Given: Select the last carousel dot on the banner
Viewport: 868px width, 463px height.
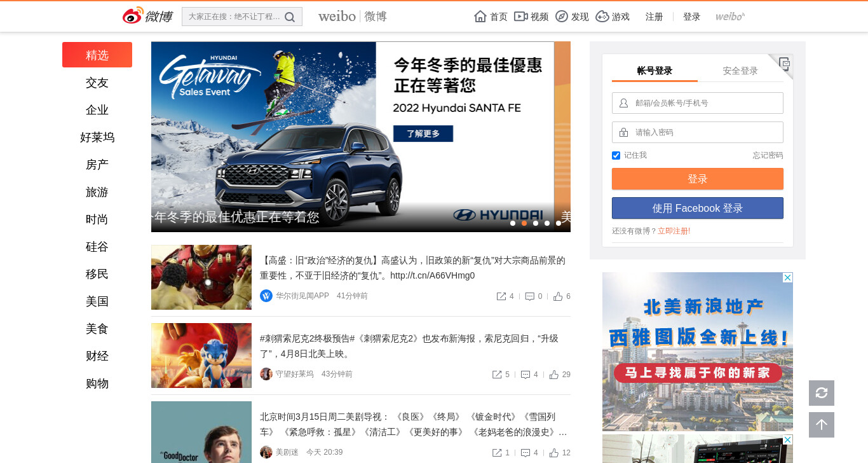Looking at the screenshot, I should pyautogui.click(x=559, y=223).
